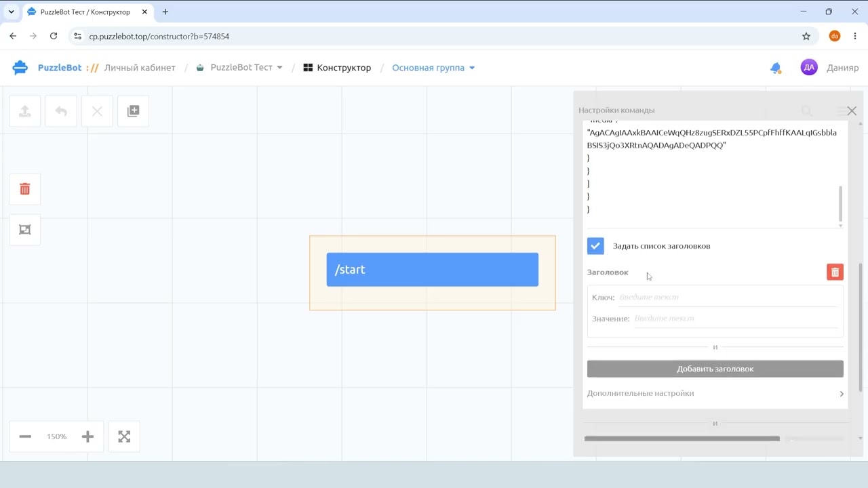Click the 150% zoom level value
Image resolution: width=868 pixels, height=488 pixels.
57,436
